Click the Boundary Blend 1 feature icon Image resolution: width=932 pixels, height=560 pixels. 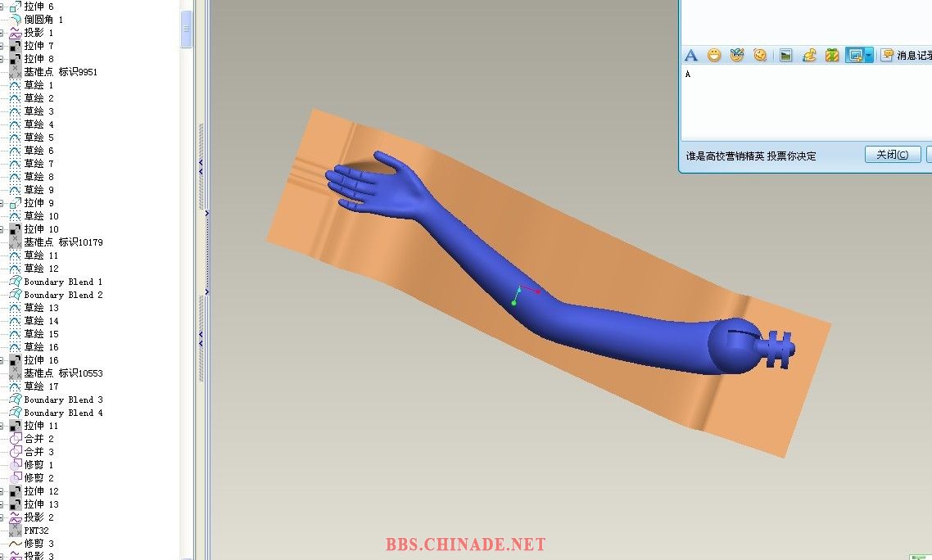(16, 282)
